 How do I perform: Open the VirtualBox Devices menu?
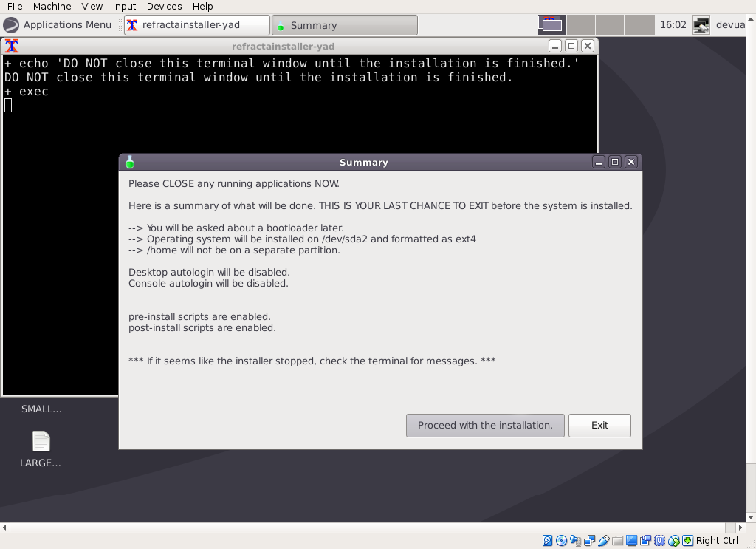pos(165,6)
